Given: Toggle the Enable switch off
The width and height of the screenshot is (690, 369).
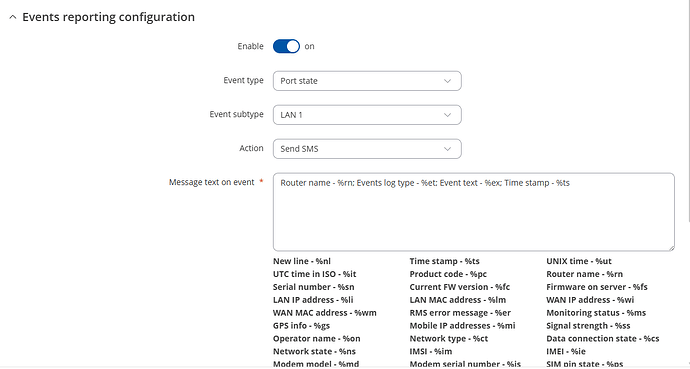Looking at the screenshot, I should (x=286, y=46).
